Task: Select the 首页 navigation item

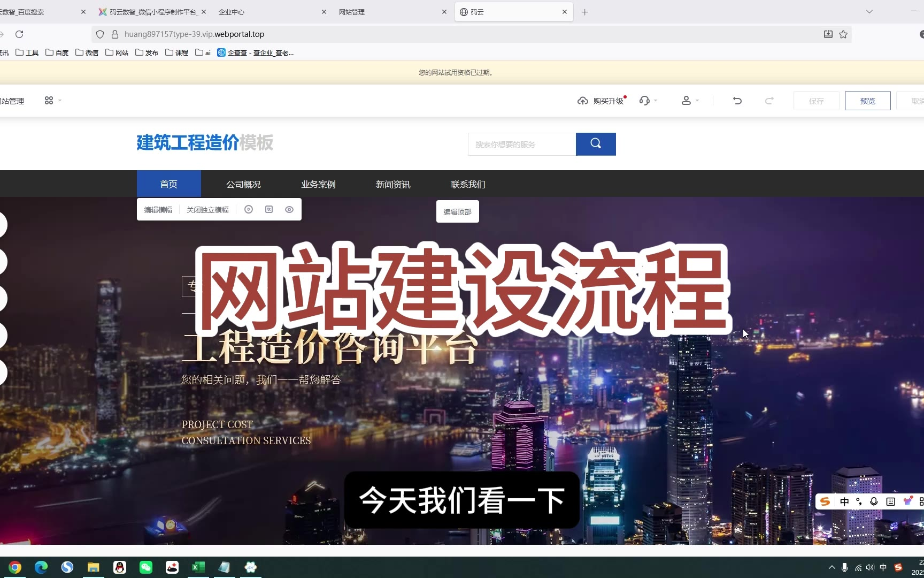Action: click(x=169, y=184)
